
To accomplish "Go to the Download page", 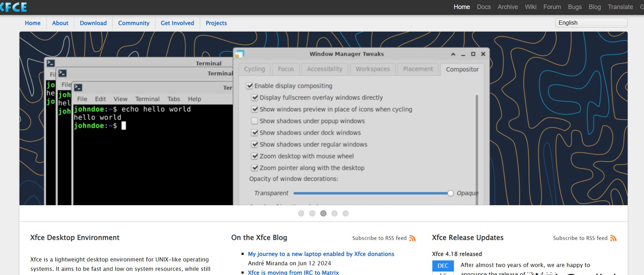I will click(x=93, y=23).
